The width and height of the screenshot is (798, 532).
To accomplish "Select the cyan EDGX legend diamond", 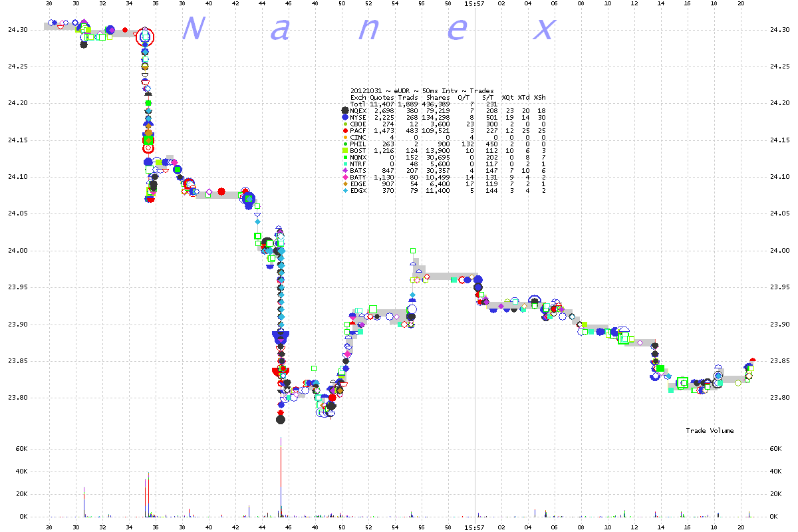I will point(344,190).
